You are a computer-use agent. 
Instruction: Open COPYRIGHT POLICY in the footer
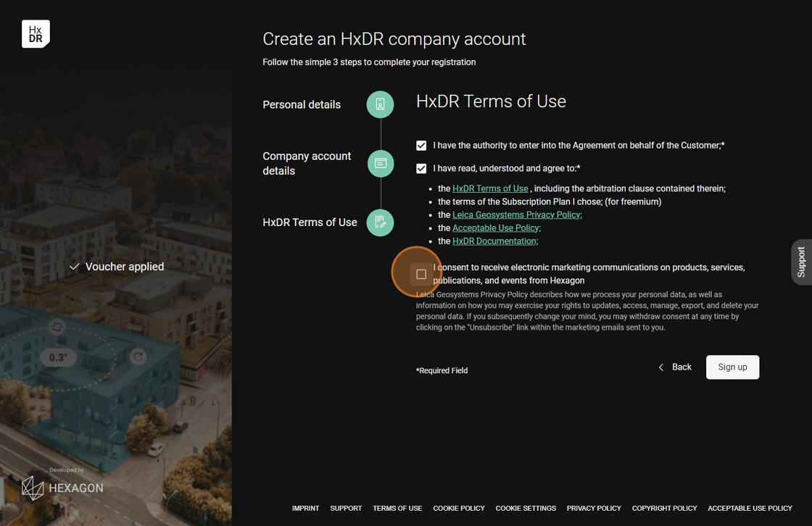coord(664,509)
